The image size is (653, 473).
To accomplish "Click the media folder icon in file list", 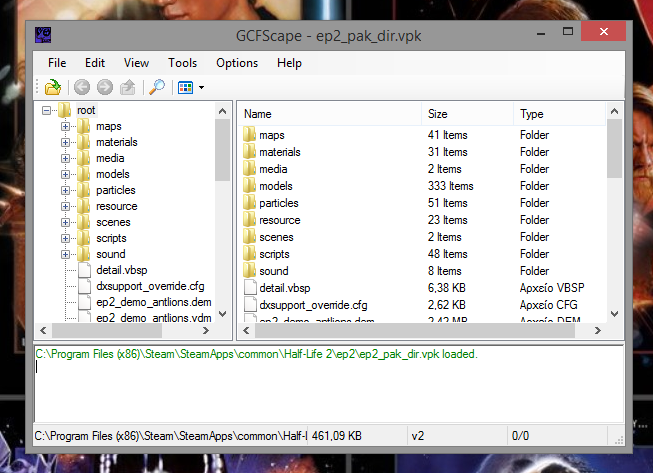I will point(249,169).
